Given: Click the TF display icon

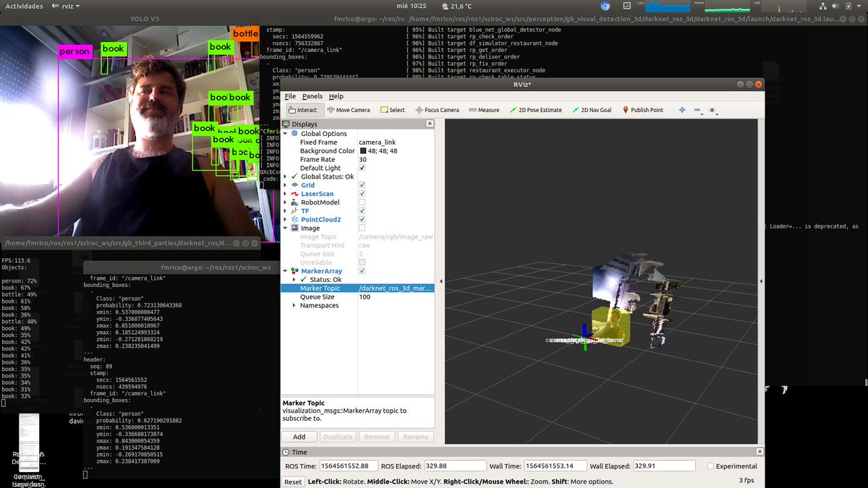Looking at the screenshot, I should [294, 211].
